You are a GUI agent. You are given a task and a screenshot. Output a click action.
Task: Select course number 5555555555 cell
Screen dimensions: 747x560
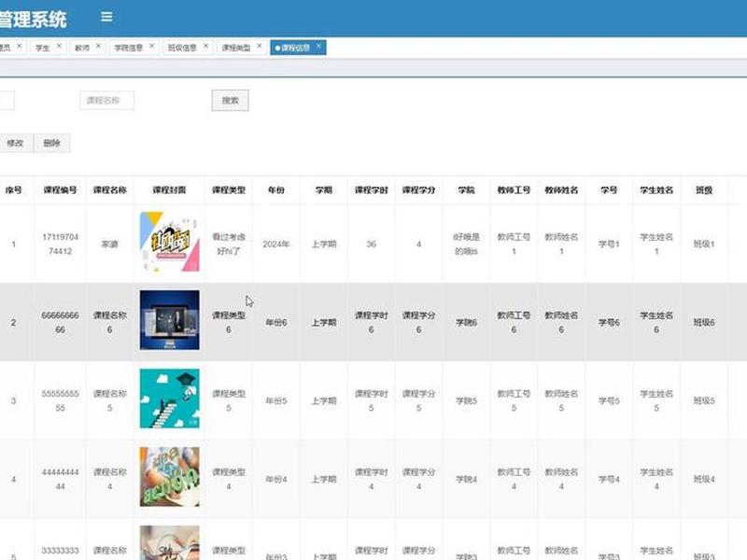[x=60, y=401]
